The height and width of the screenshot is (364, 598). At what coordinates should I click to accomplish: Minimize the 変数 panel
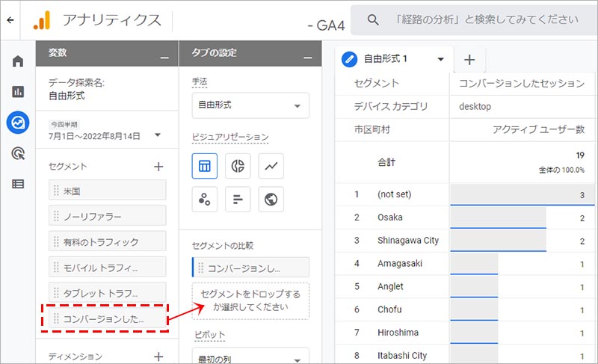click(164, 55)
